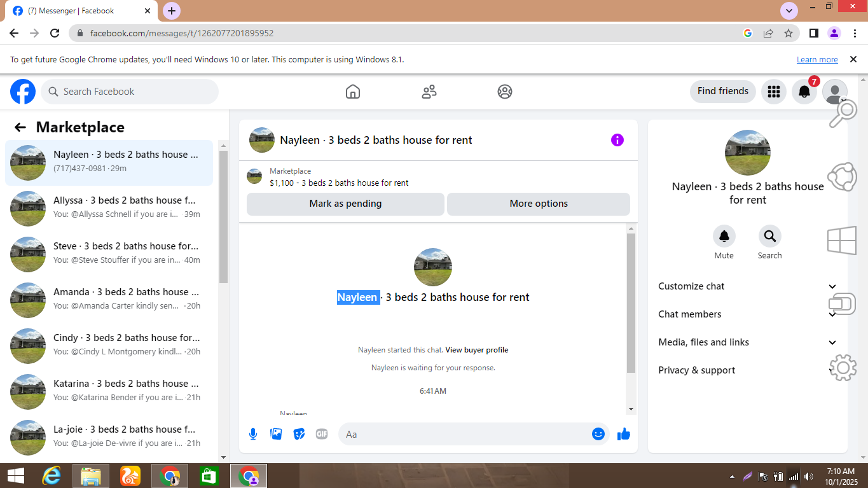
Task: Open Katarina's conversation in the list
Action: coord(109,392)
